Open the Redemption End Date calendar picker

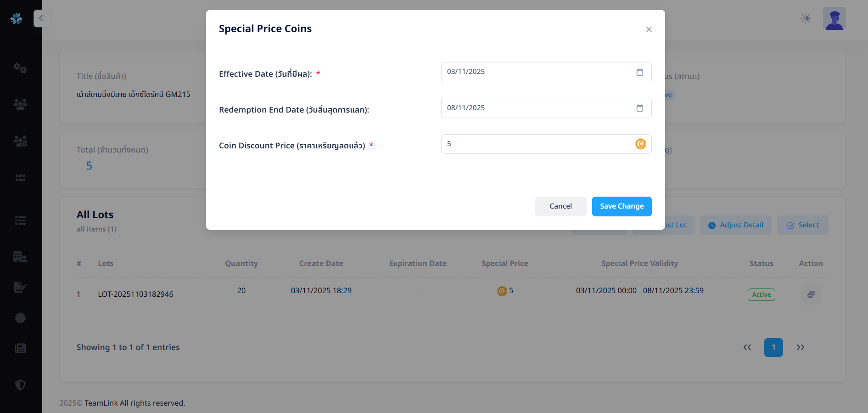pos(639,108)
